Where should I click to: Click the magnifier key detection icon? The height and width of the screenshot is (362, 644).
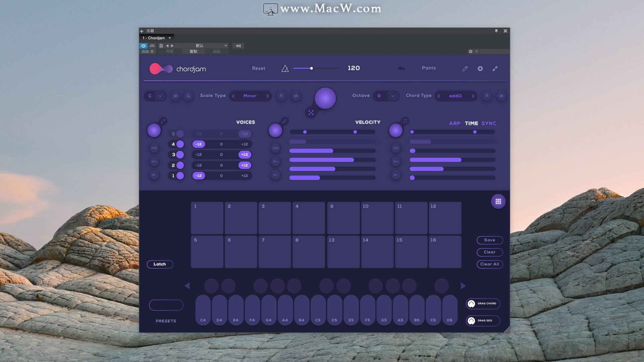point(188,96)
